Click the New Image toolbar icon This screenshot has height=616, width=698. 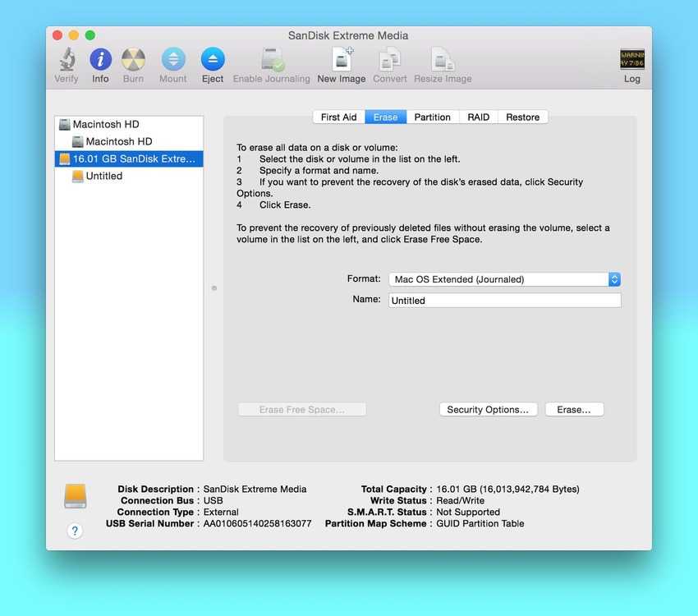coord(341,62)
